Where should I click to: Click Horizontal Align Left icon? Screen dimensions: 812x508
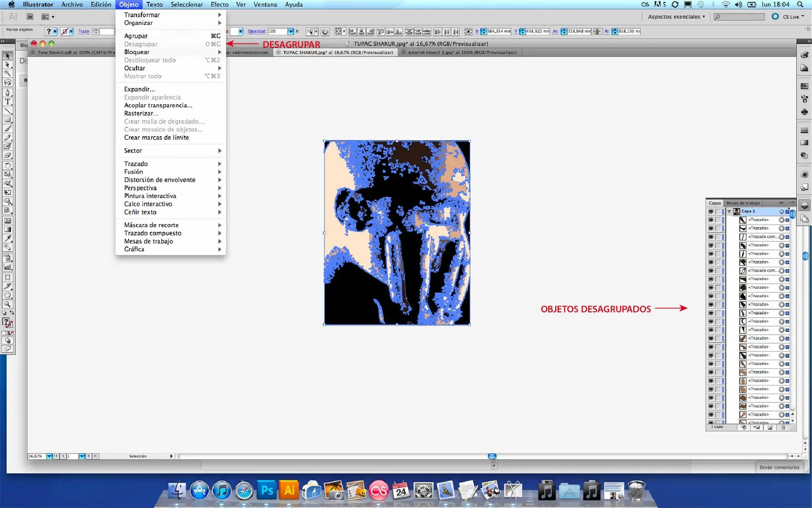point(352,31)
